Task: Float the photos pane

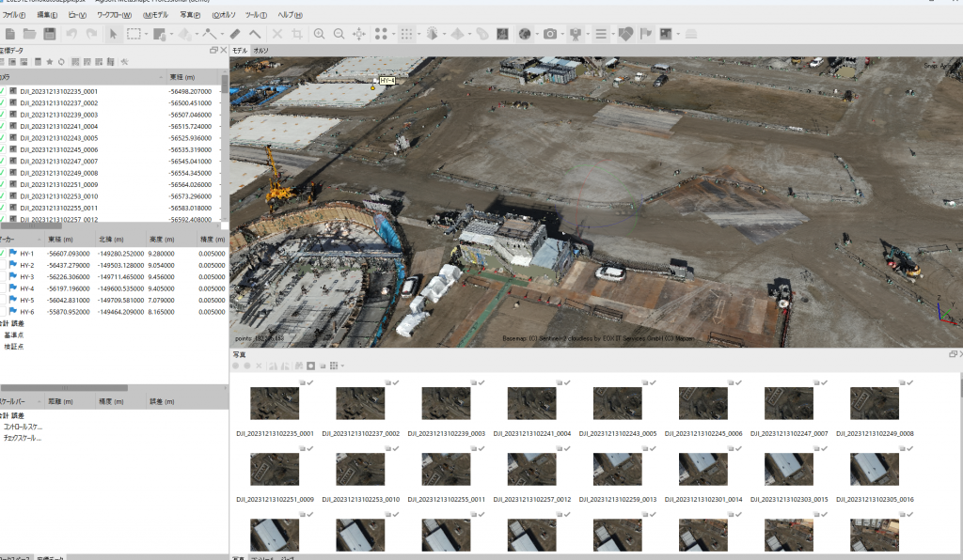Action: tap(953, 354)
